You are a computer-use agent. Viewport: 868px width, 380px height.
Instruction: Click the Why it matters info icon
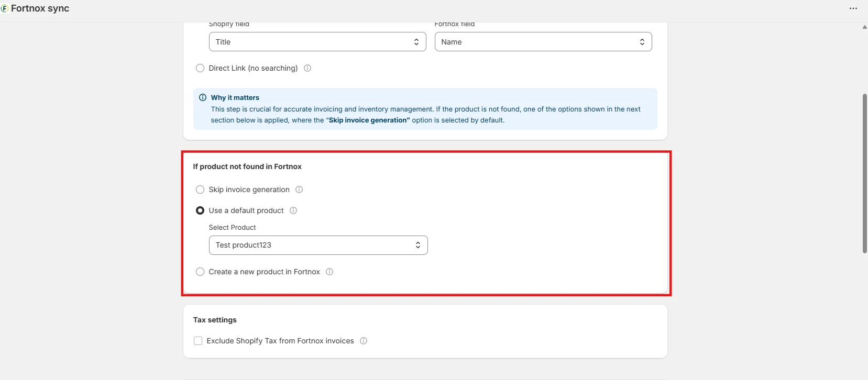(x=203, y=97)
